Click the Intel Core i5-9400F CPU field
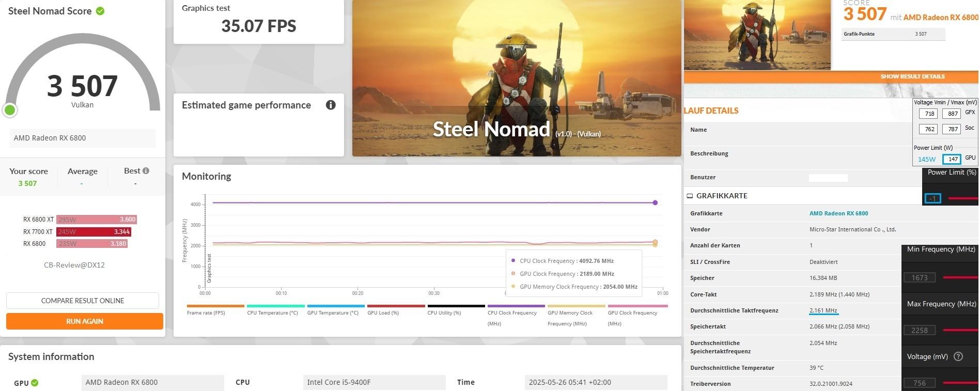The height and width of the screenshot is (391, 980). point(375,383)
